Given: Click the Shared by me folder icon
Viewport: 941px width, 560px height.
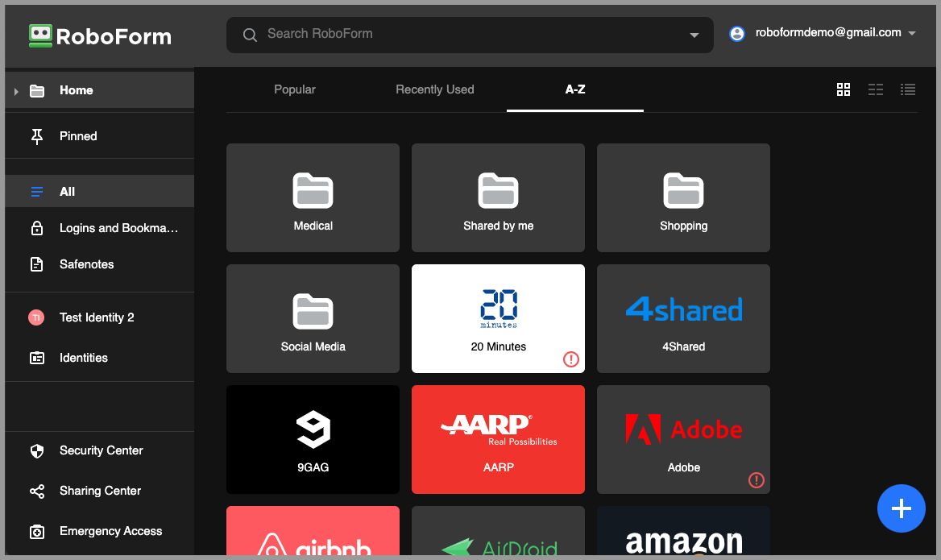Looking at the screenshot, I should 498,191.
